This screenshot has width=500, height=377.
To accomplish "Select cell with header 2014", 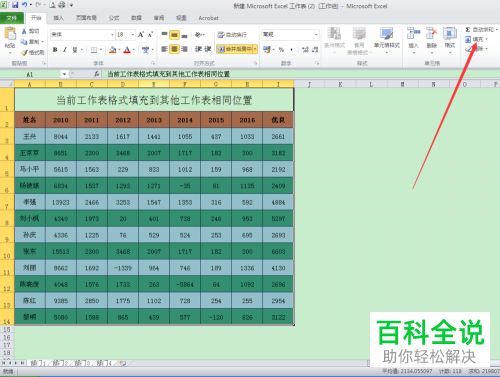I will (185, 120).
